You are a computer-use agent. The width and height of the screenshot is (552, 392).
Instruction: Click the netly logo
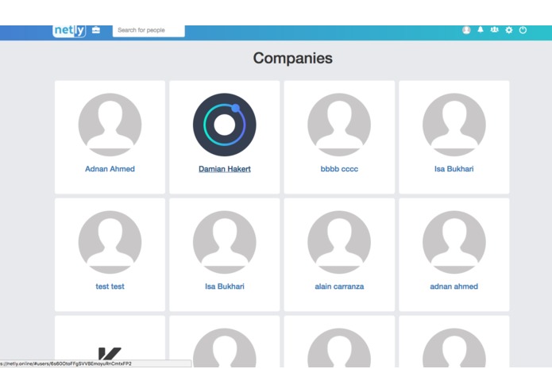click(x=69, y=31)
